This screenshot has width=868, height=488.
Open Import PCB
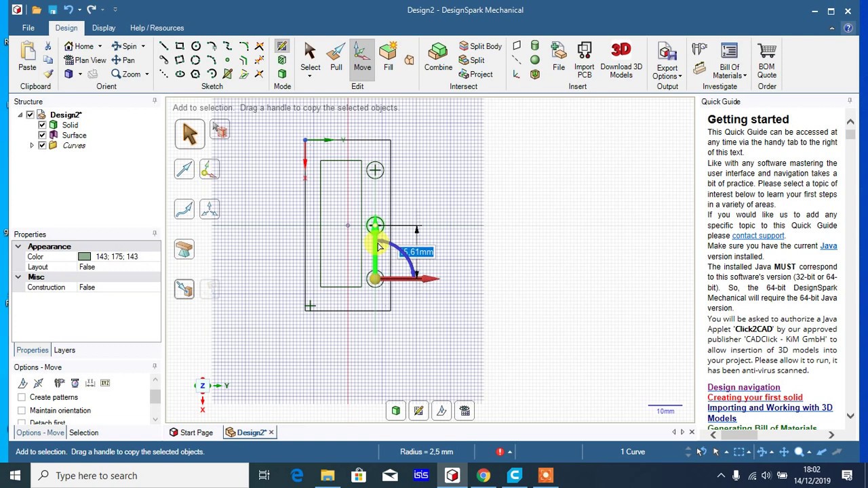(584, 60)
